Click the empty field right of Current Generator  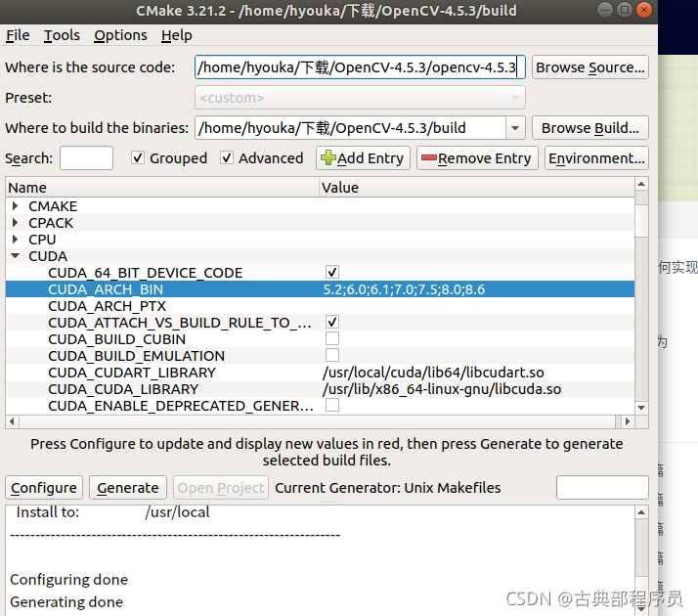(602, 487)
